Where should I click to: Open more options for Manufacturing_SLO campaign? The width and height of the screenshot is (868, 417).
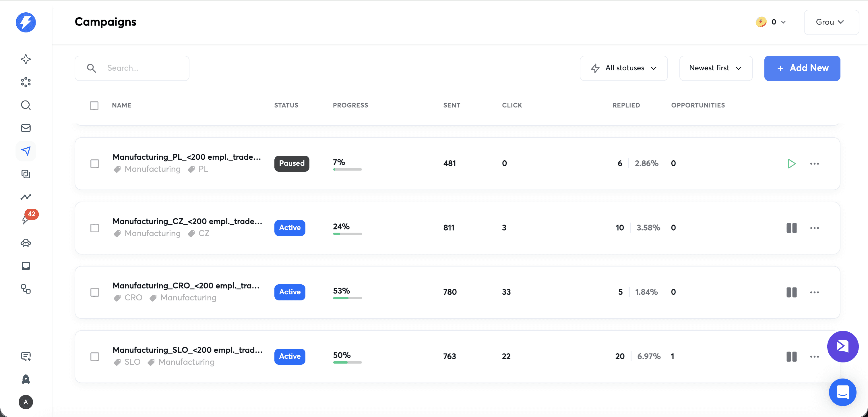(814, 357)
